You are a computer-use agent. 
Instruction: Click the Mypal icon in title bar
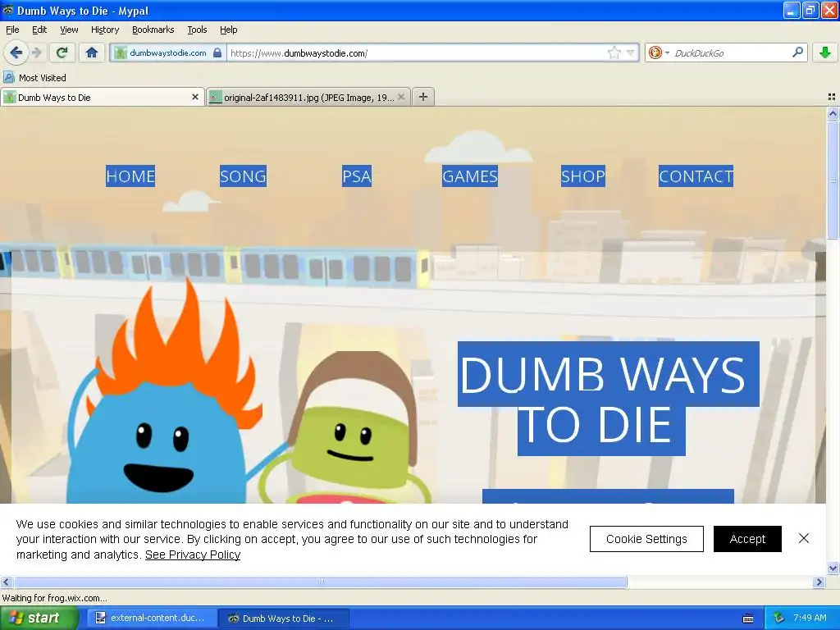(7, 10)
